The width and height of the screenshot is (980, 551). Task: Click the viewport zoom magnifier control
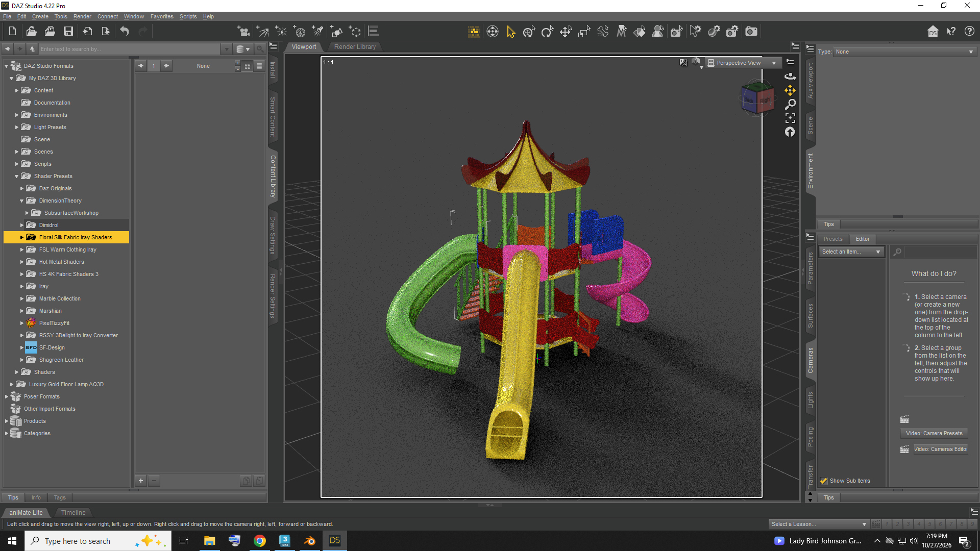point(790,104)
